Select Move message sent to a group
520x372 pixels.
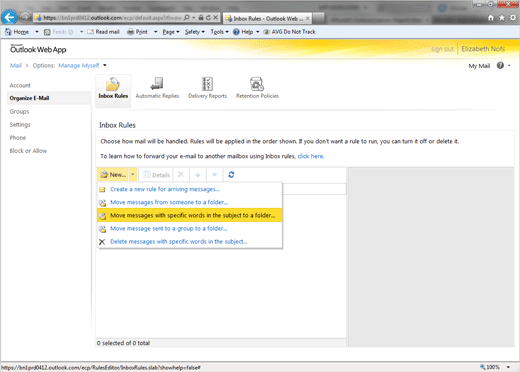click(x=190, y=229)
